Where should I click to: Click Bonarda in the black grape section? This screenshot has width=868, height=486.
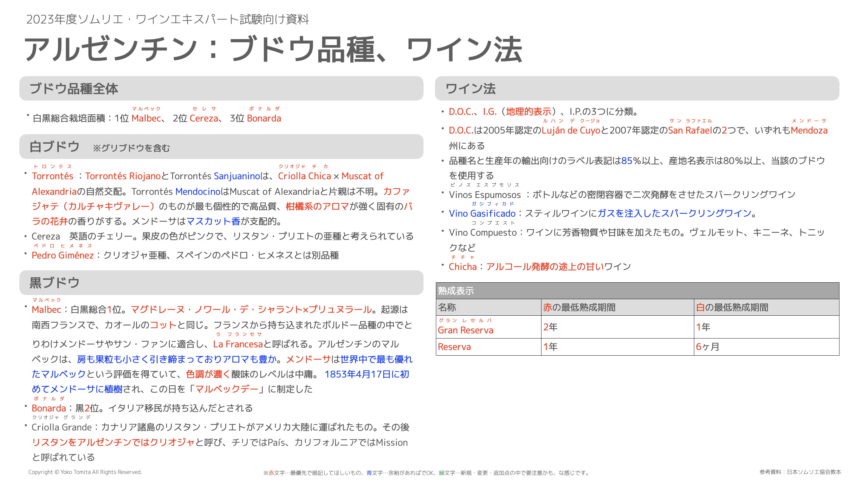49,408
